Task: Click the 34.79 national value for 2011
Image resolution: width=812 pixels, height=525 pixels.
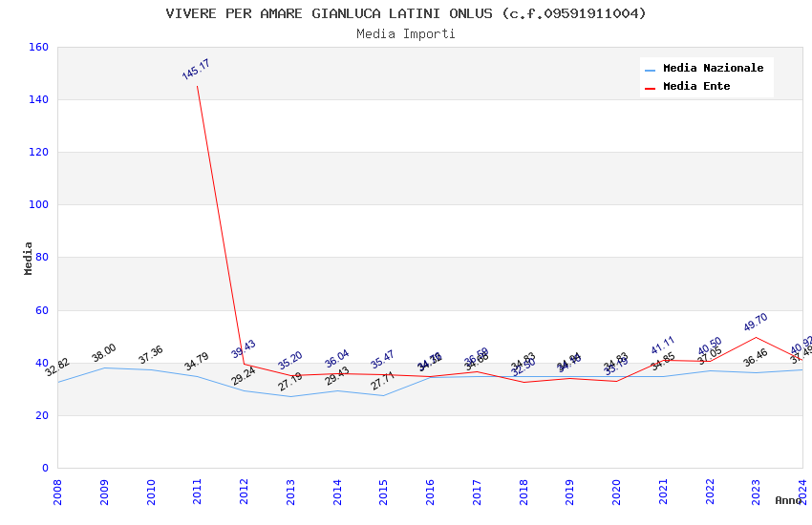Action: pos(196,361)
